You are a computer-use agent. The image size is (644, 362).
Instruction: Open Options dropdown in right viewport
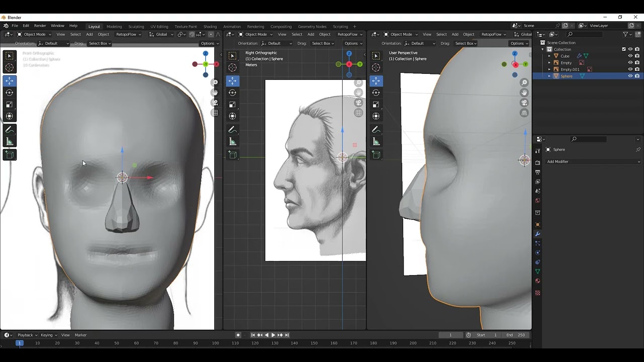(519, 43)
